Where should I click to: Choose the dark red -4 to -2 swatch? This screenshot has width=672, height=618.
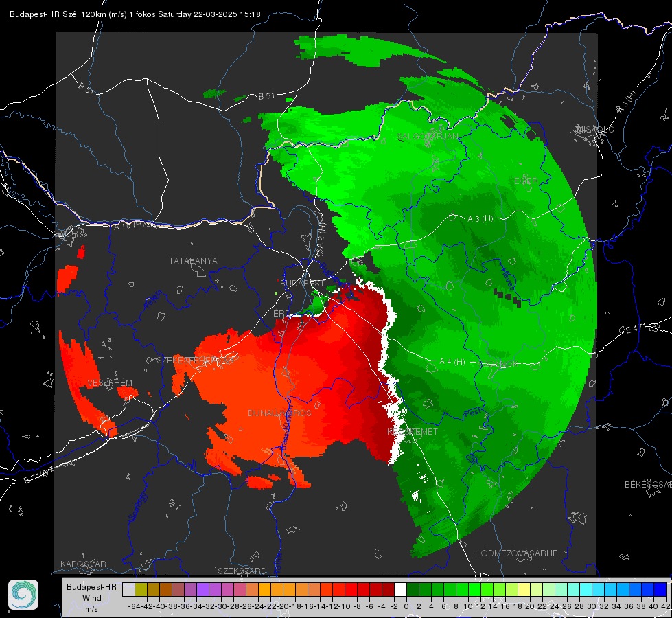(x=388, y=589)
